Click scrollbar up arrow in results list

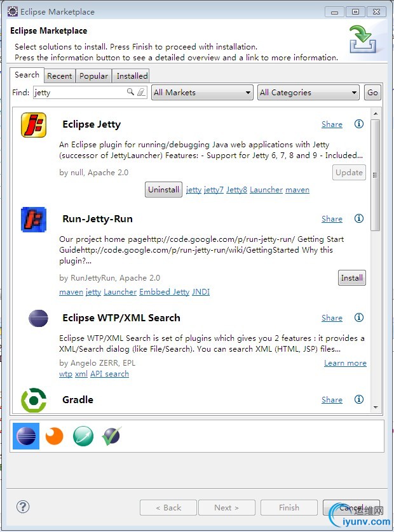click(376, 114)
